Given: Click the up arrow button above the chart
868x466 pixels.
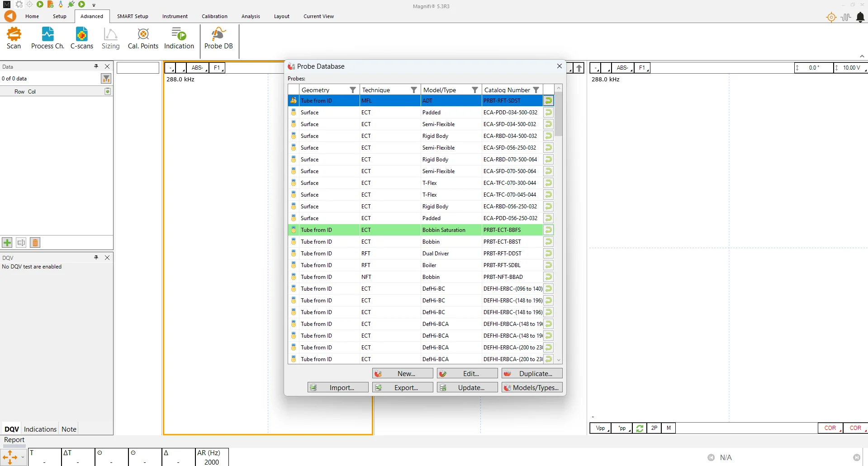Looking at the screenshot, I should (579, 68).
